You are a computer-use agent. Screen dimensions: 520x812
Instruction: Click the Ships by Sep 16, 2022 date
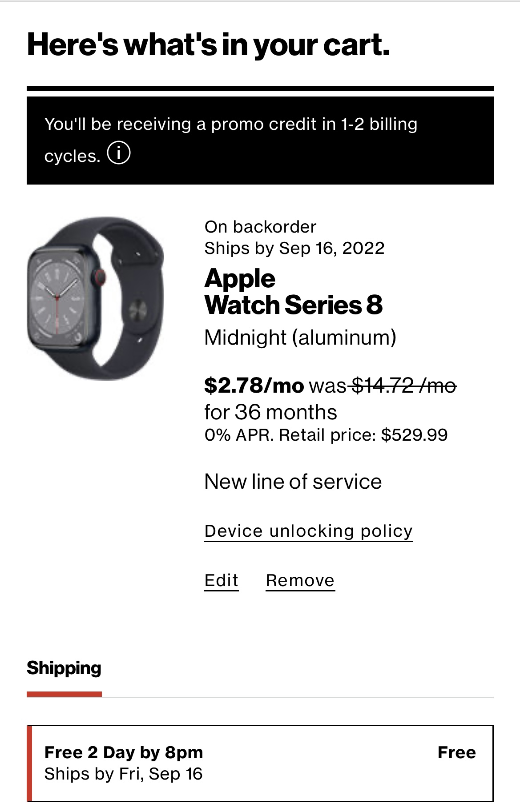(x=294, y=248)
